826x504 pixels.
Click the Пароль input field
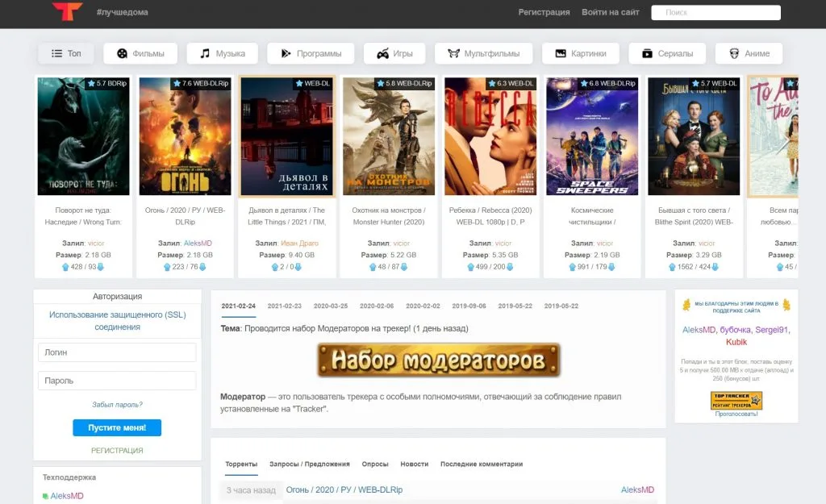(x=117, y=381)
